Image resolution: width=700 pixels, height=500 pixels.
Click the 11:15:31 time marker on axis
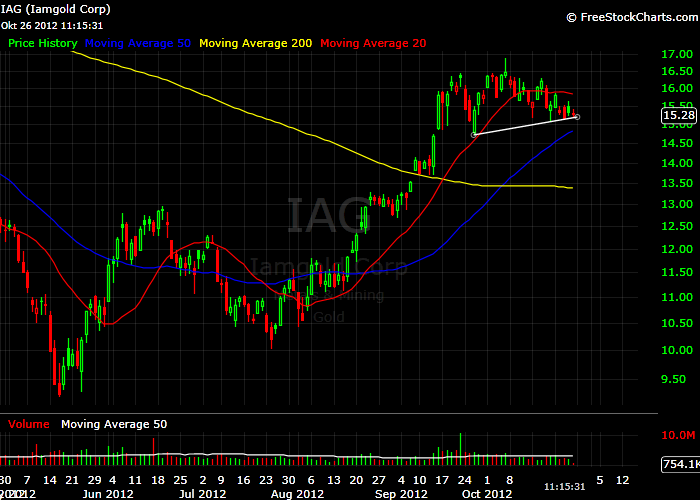click(x=565, y=487)
